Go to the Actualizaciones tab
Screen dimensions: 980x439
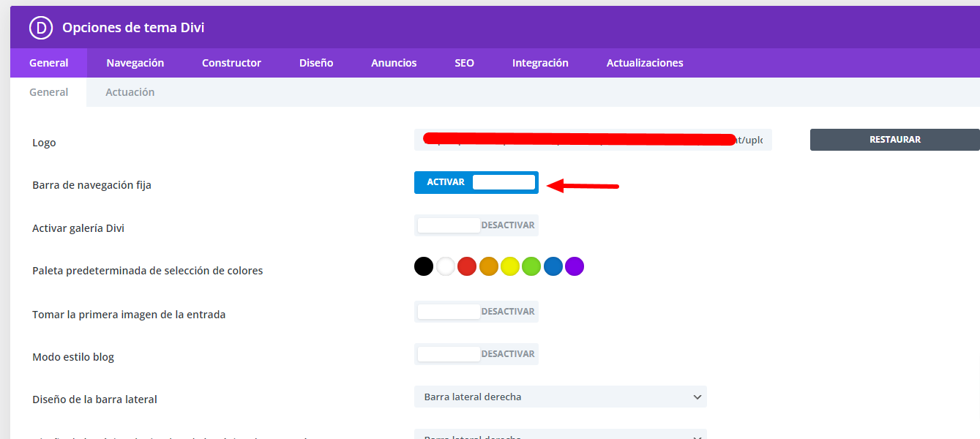[645, 63]
